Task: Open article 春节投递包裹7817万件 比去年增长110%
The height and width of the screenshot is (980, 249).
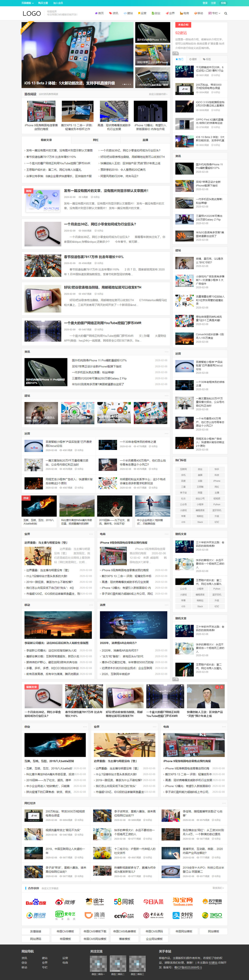Action: pyautogui.click(x=94, y=257)
